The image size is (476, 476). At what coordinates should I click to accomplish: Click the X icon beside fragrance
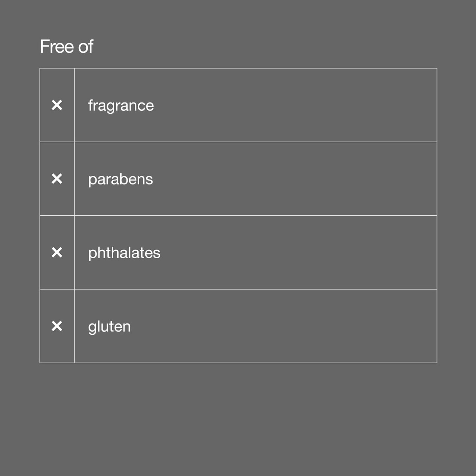point(57,105)
